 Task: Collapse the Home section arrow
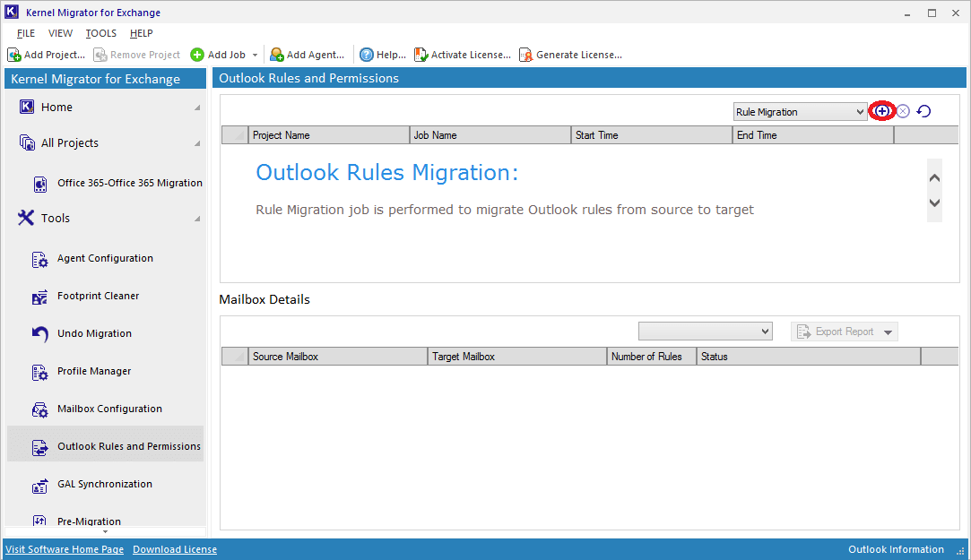(x=197, y=108)
